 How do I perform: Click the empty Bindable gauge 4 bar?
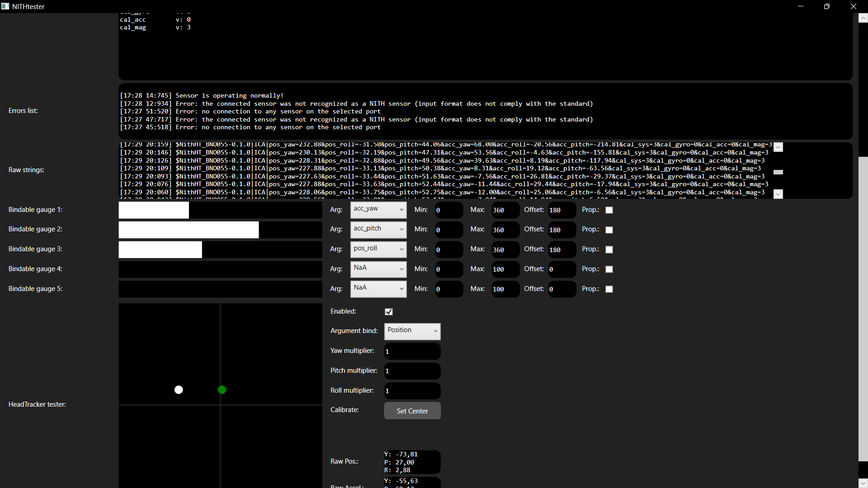pyautogui.click(x=220, y=269)
